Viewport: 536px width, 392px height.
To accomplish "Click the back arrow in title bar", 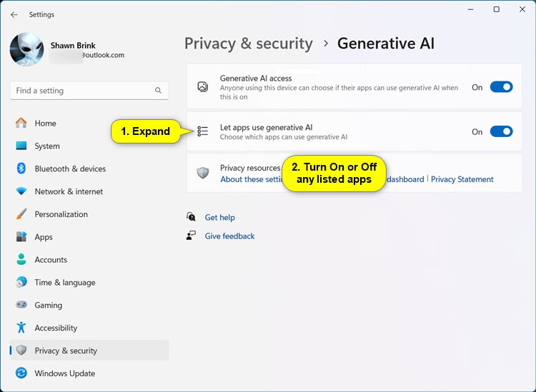I will pyautogui.click(x=14, y=14).
